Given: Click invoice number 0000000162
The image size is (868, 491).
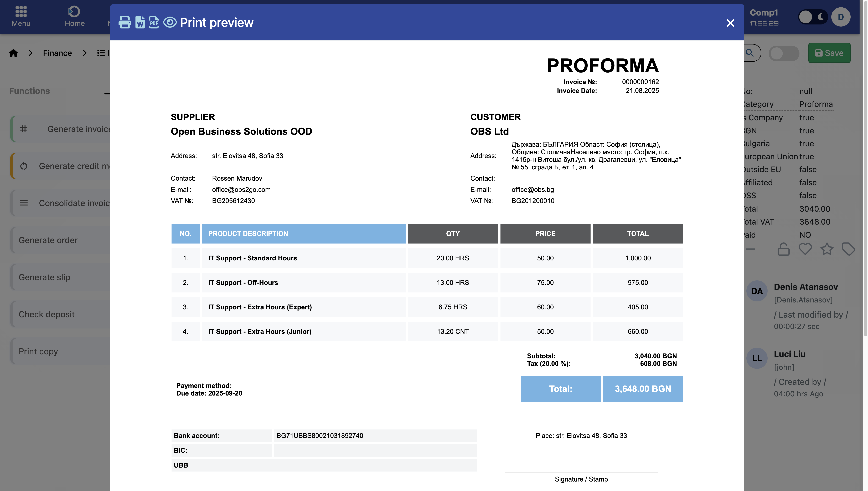Looking at the screenshot, I should point(640,82).
